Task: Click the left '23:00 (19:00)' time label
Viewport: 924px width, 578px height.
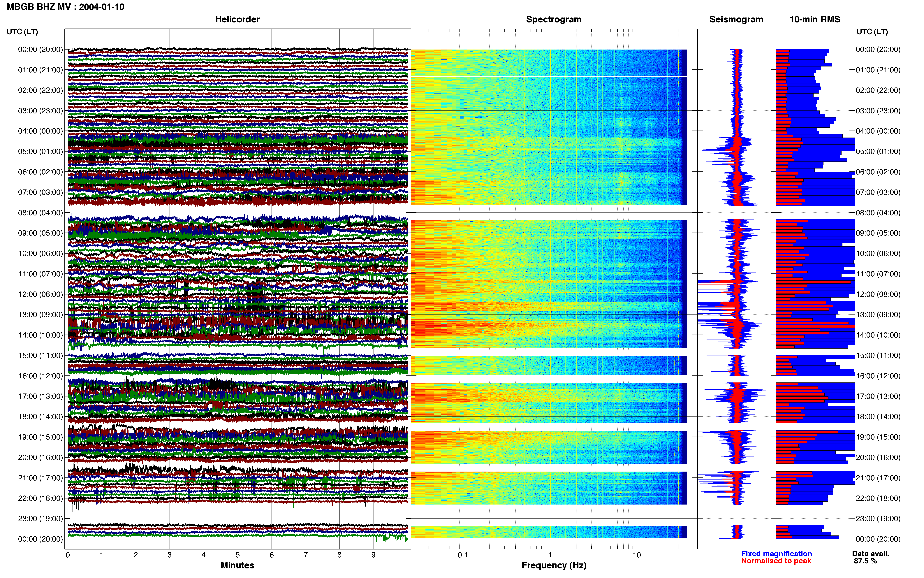Action: point(41,518)
